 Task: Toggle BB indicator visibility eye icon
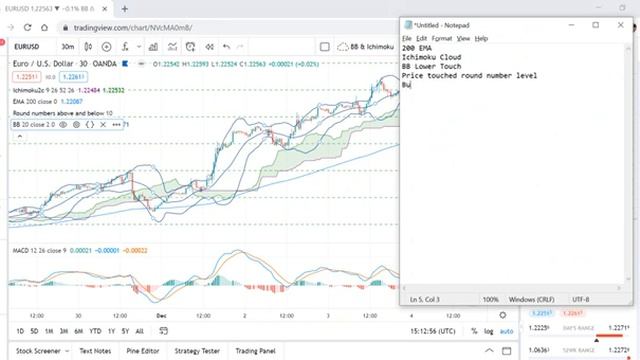click(63, 124)
